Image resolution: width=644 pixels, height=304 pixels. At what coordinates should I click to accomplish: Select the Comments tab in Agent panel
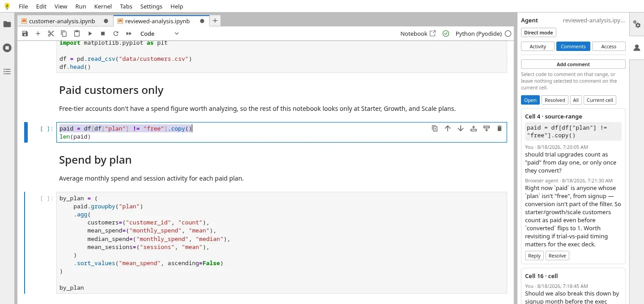[573, 46]
